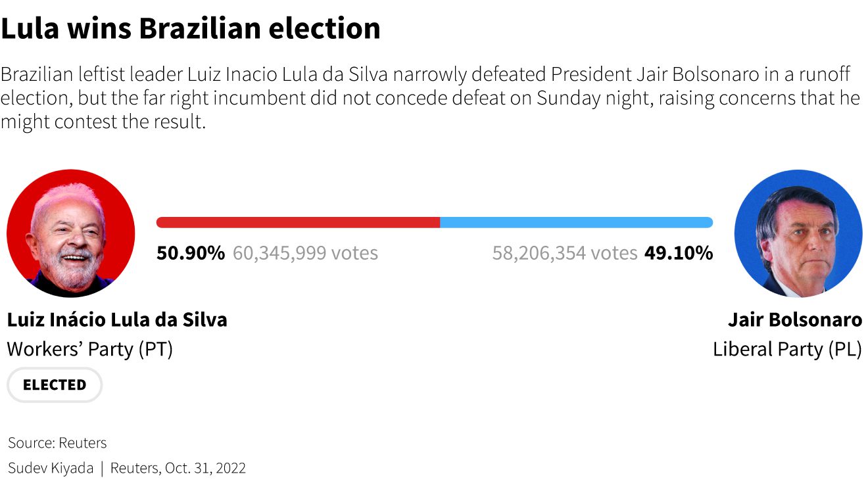Select the 50.90% percentage label

[191, 253]
